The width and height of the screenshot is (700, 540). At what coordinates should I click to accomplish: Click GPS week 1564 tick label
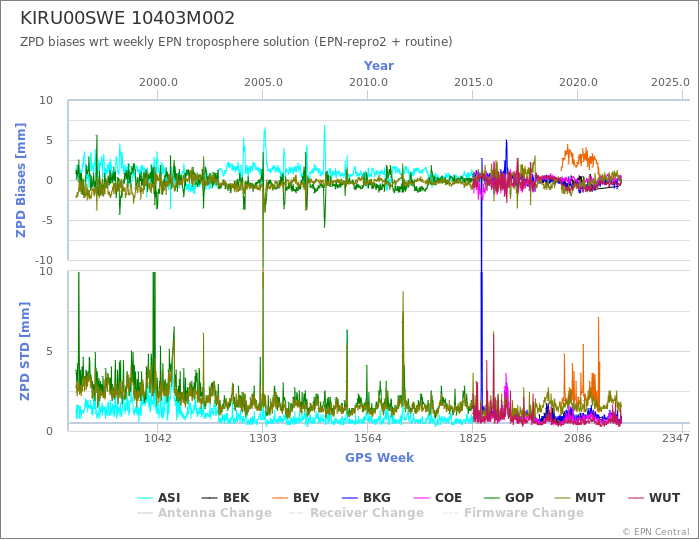coord(368,438)
